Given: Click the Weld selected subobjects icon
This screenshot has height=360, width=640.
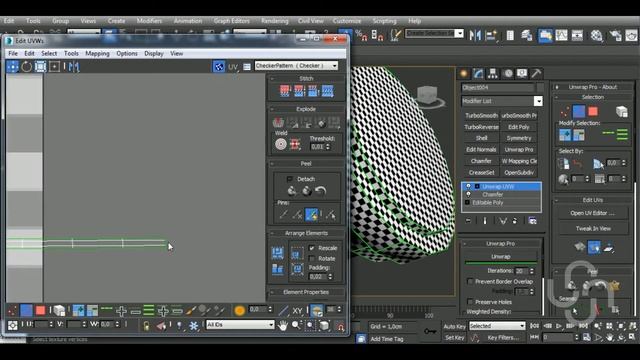Looking at the screenshot, I should 295,144.
